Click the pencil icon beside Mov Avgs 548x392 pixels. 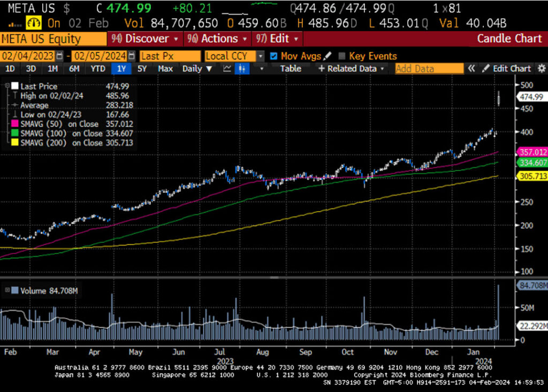click(328, 56)
